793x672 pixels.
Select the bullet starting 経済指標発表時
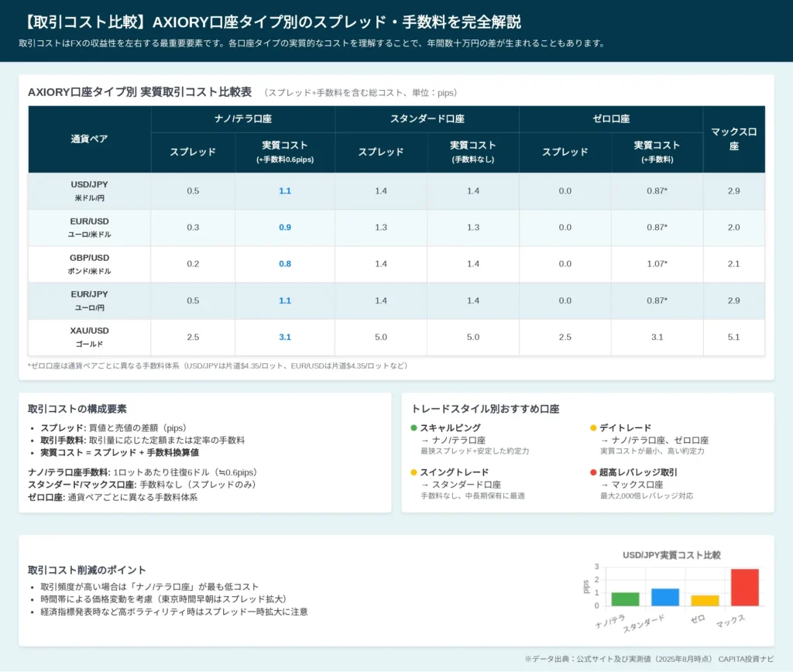(x=174, y=612)
